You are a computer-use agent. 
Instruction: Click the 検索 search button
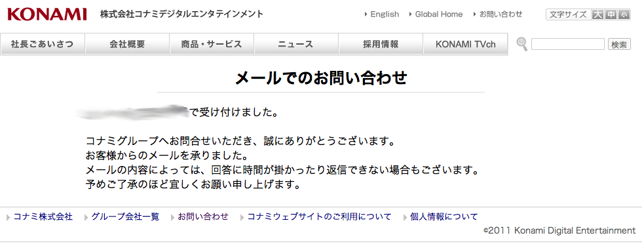tap(619, 45)
